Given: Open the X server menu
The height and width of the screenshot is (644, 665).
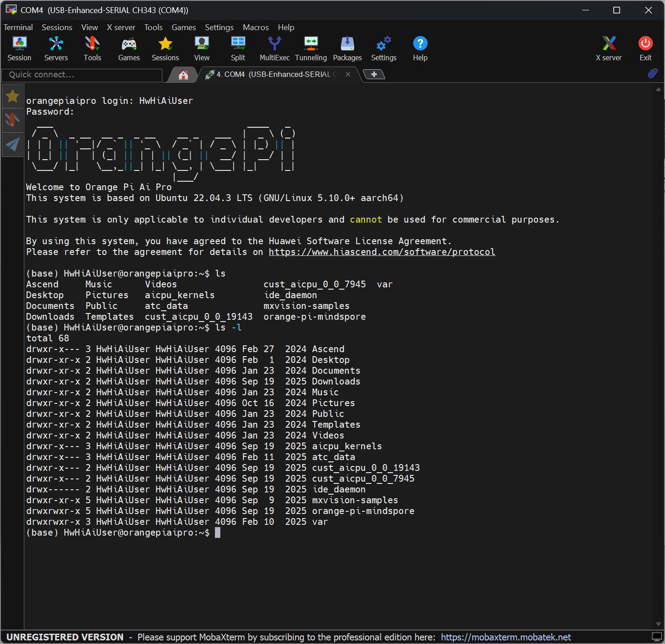Looking at the screenshot, I should (x=121, y=27).
